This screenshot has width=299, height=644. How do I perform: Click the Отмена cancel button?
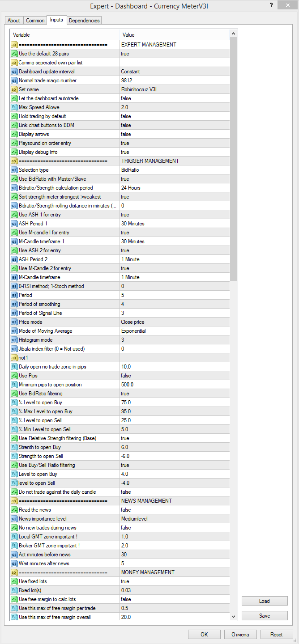click(x=240, y=634)
